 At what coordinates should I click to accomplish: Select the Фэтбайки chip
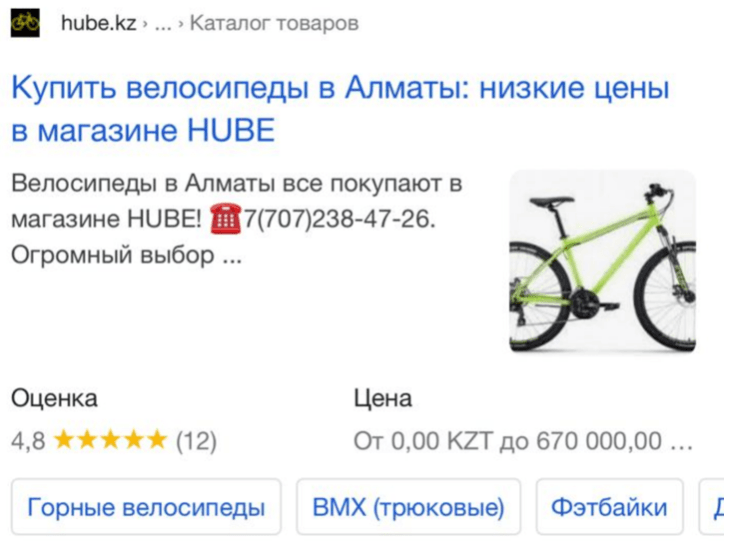609,507
